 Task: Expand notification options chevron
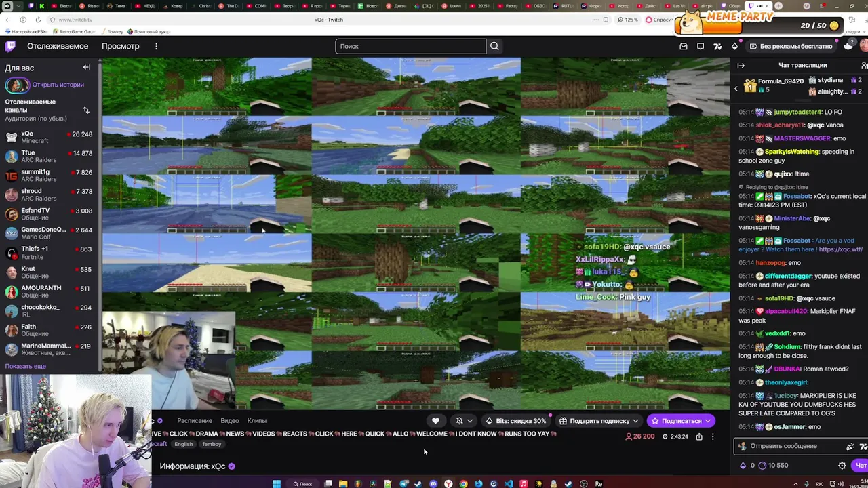pyautogui.click(x=470, y=421)
